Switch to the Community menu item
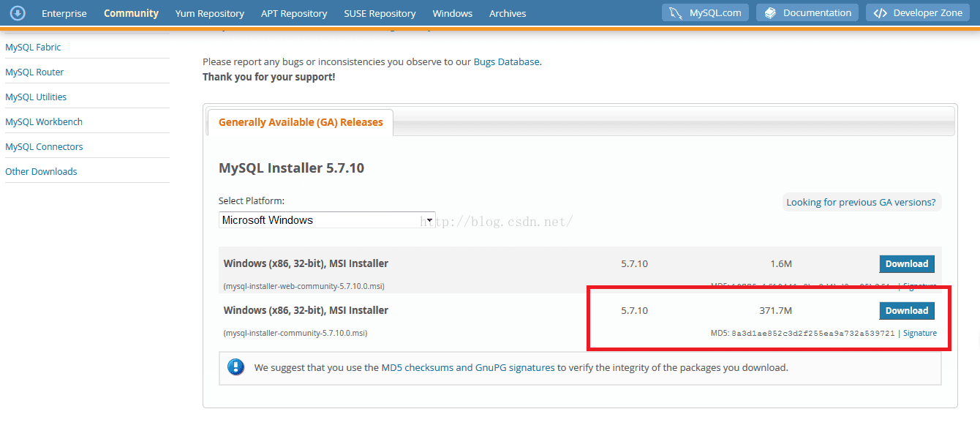This screenshot has width=980, height=428. point(131,12)
